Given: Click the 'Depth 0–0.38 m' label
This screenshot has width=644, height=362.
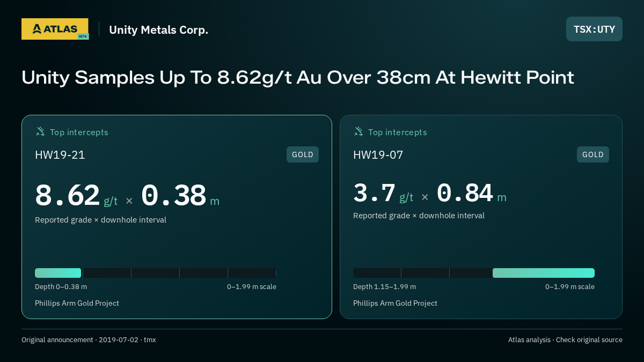Looking at the screenshot, I should 61,287.
